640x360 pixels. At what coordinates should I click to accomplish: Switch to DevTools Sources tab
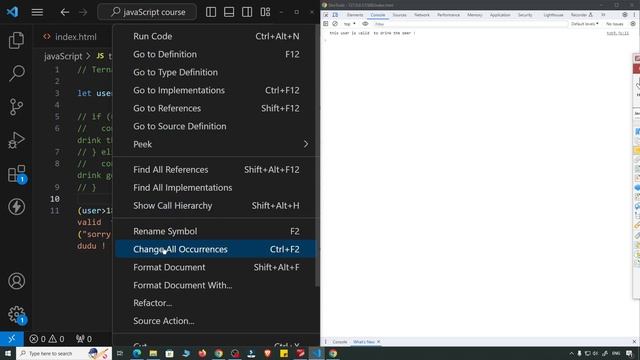(400, 15)
